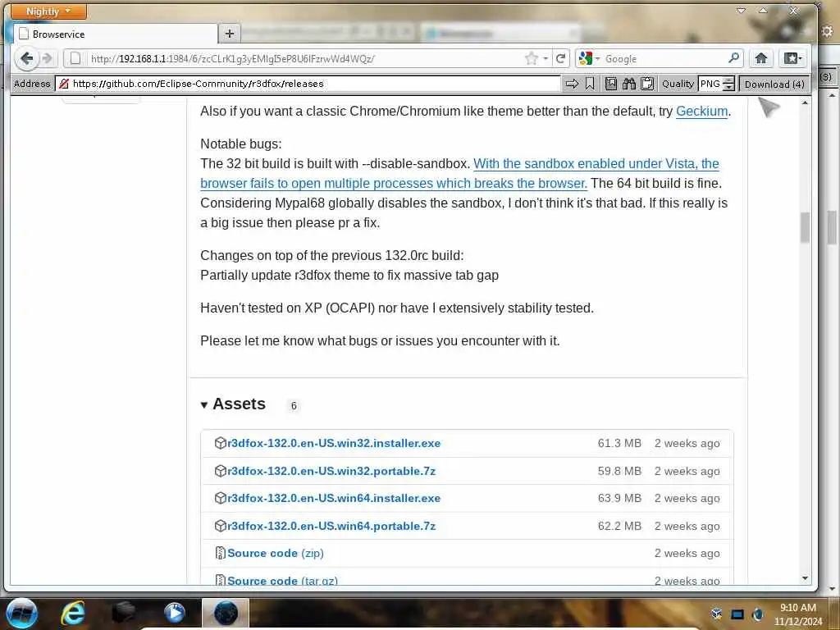This screenshot has width=840, height=630.
Task: Open find-in-page binoculars icon
Action: [629, 84]
